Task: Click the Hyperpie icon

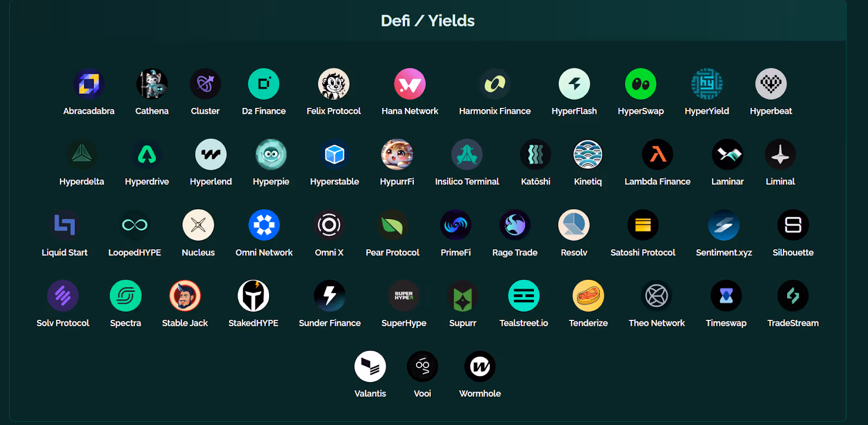Action: 271,154
